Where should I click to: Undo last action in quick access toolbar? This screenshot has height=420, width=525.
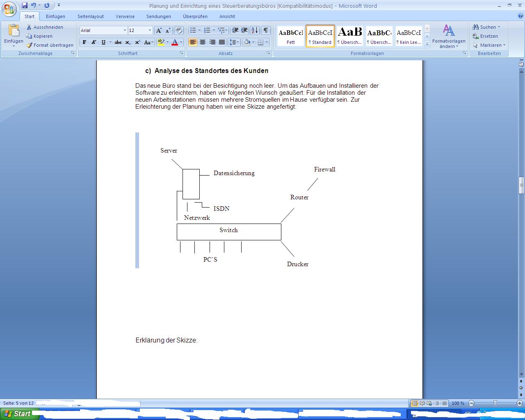click(33, 5)
